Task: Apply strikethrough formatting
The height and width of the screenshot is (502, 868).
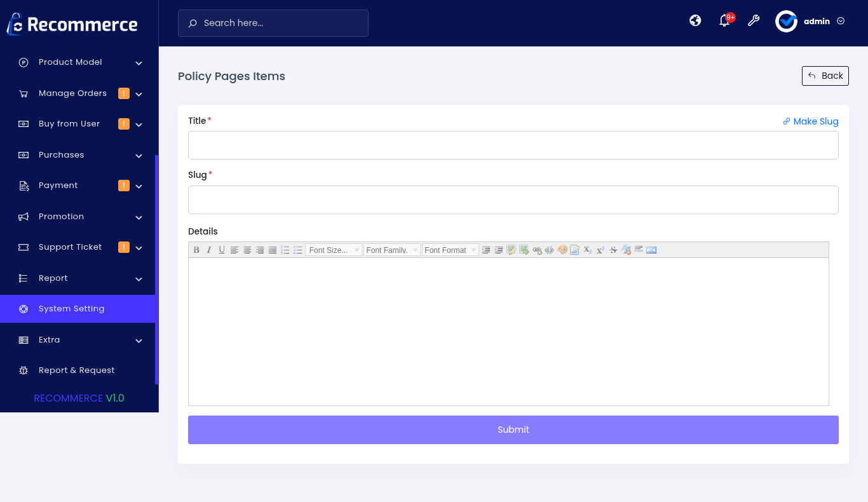Action: pos(613,250)
